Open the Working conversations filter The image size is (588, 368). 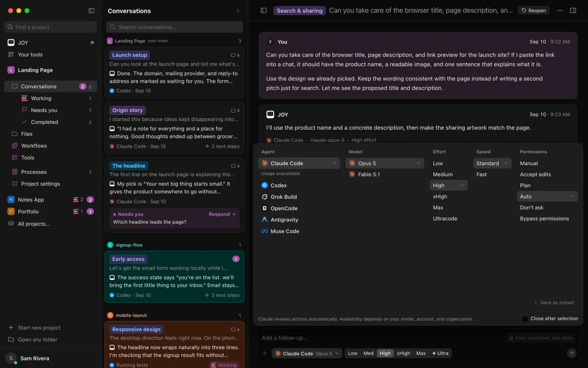[57, 98]
